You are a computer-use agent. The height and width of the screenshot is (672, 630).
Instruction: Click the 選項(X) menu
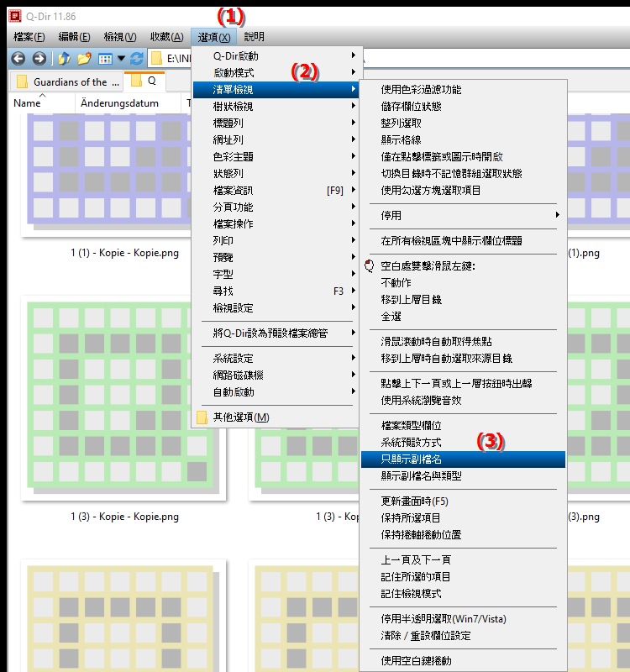(x=214, y=37)
